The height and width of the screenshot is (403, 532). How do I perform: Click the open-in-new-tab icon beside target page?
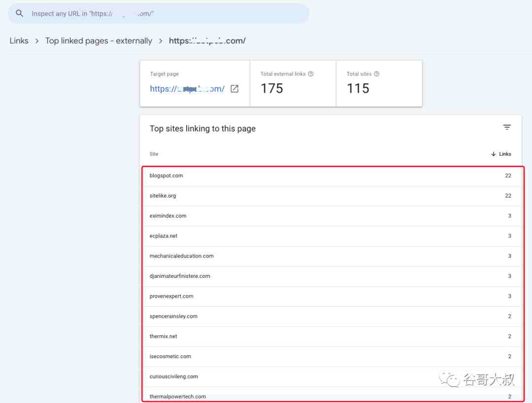[x=234, y=89]
